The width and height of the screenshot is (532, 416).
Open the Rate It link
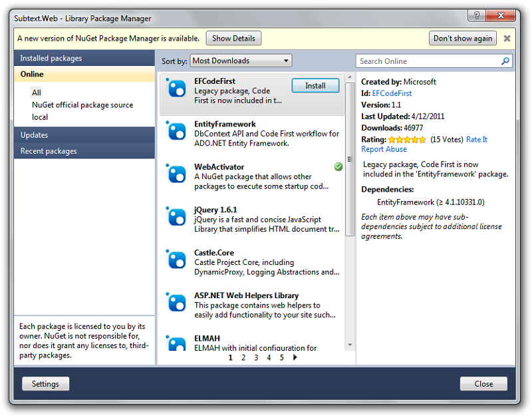(477, 139)
